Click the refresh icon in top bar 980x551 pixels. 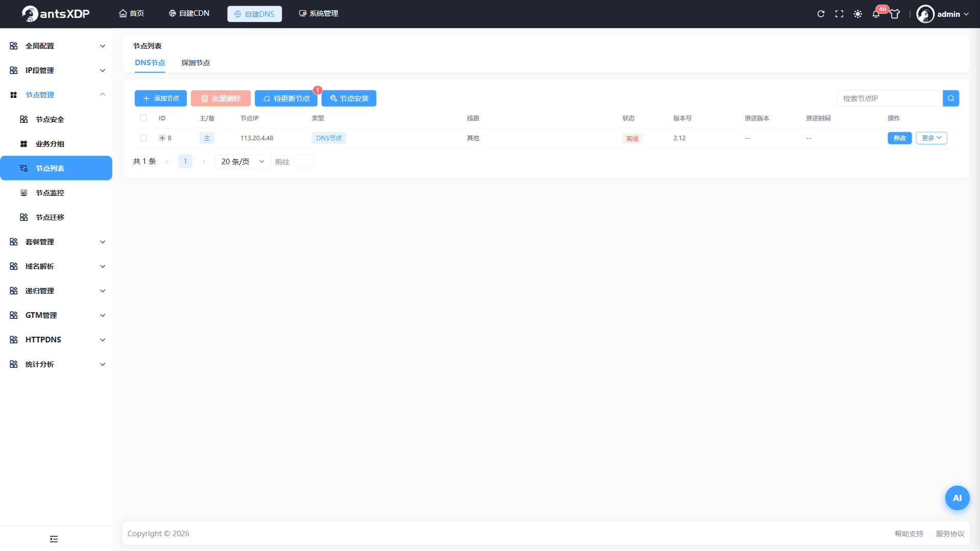821,14
